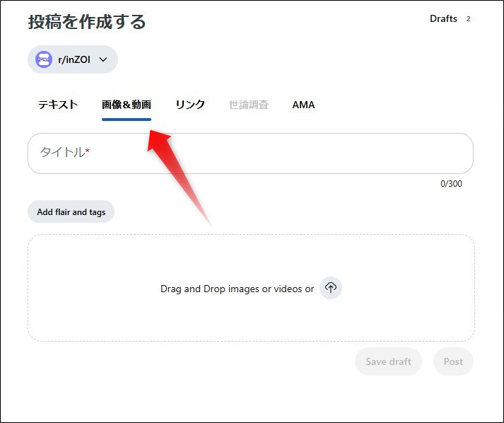Click the Save draft button

(388, 361)
